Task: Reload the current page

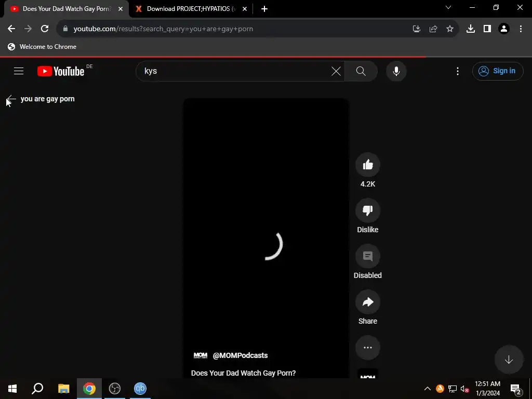Action: [45, 29]
